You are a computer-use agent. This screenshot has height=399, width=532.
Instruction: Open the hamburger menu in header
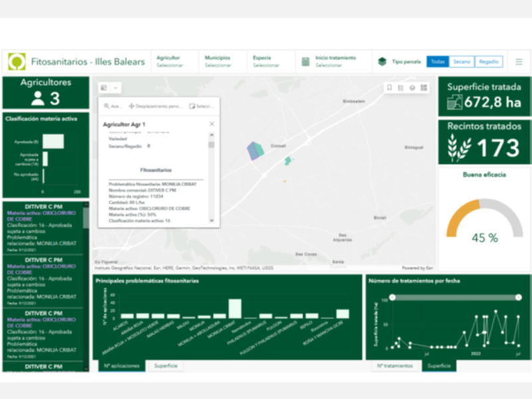[x=519, y=62]
